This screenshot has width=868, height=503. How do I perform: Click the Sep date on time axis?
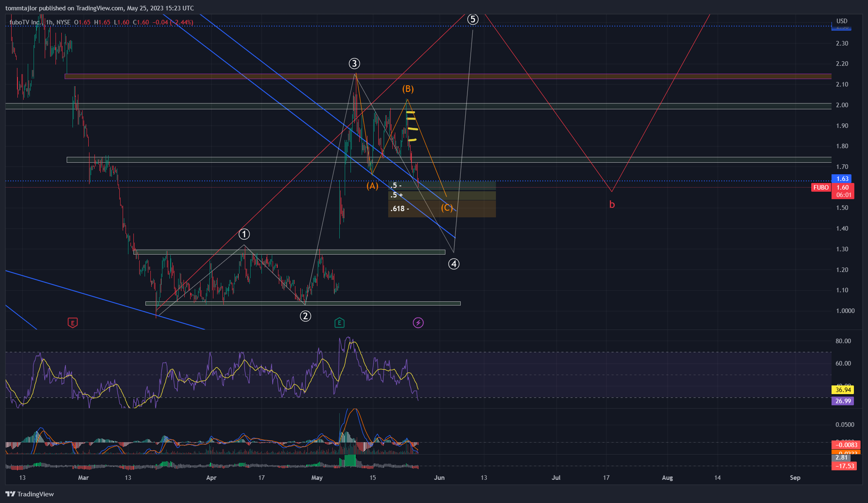coord(795,478)
